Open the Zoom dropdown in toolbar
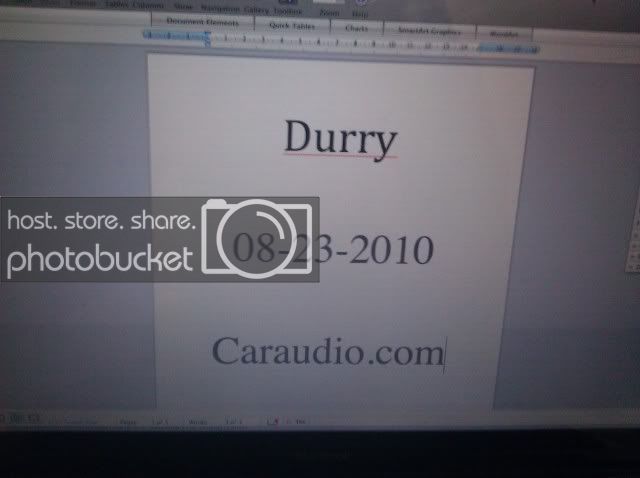 (329, 12)
